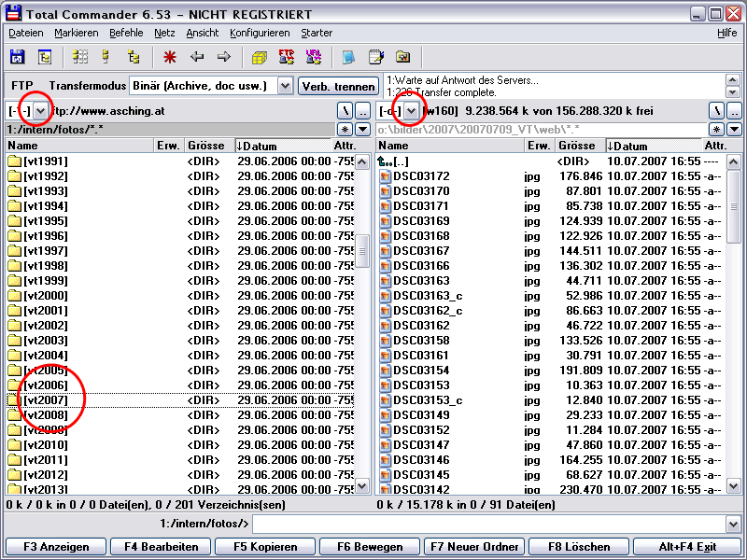The image size is (747, 560).
Task: Click left panel root directory backslash button
Action: 345,111
